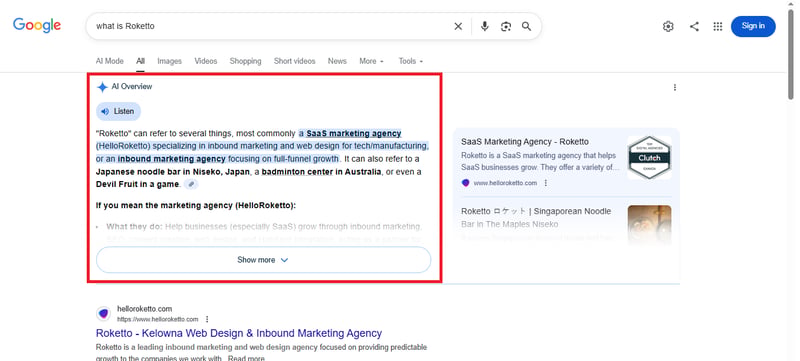Click the helloroketto.com favicon in the first result

(x=104, y=314)
